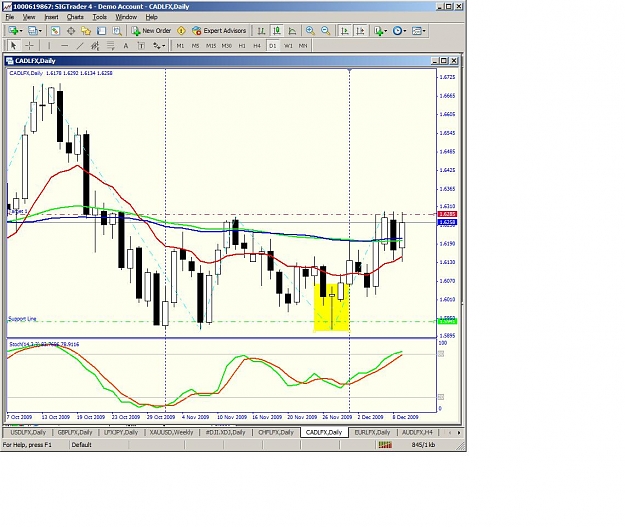This screenshot has height=527, width=625.
Task: Switch to MN monthly timeframe
Action: 303,46
